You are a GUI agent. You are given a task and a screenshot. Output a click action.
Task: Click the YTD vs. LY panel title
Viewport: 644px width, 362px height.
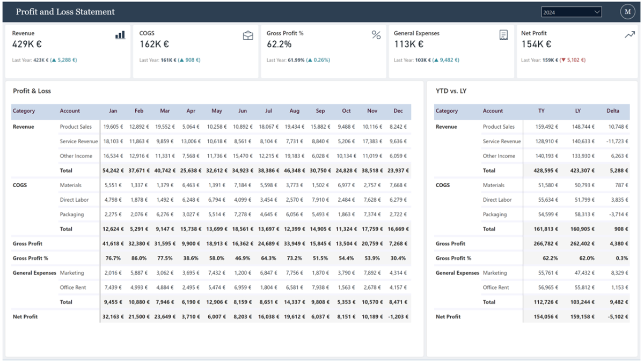452,91
